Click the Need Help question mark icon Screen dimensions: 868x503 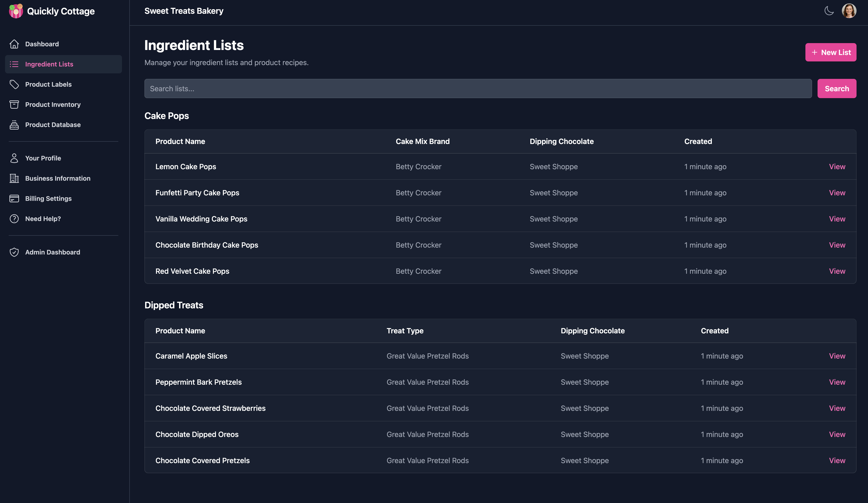click(x=14, y=218)
